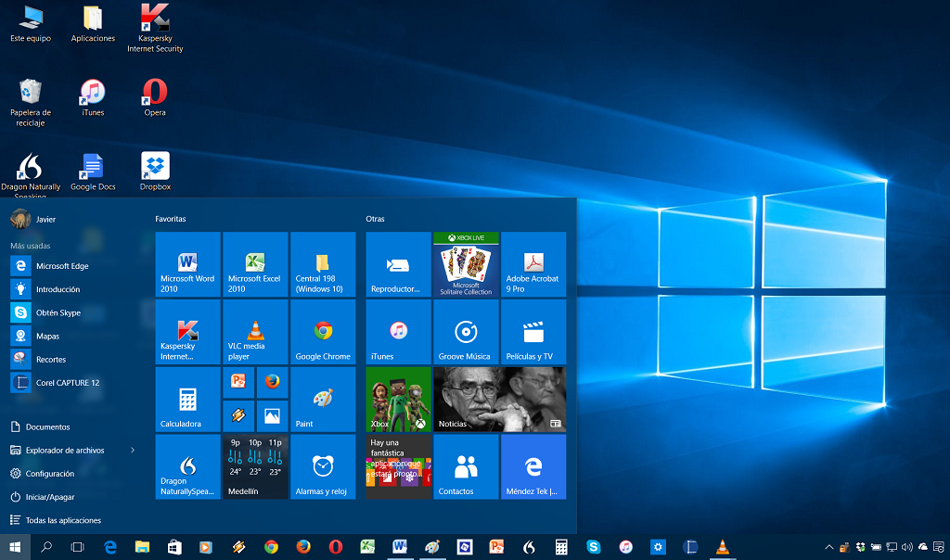Open taskbar search magnifier
Viewport: 950px width, 560px height.
(46, 547)
